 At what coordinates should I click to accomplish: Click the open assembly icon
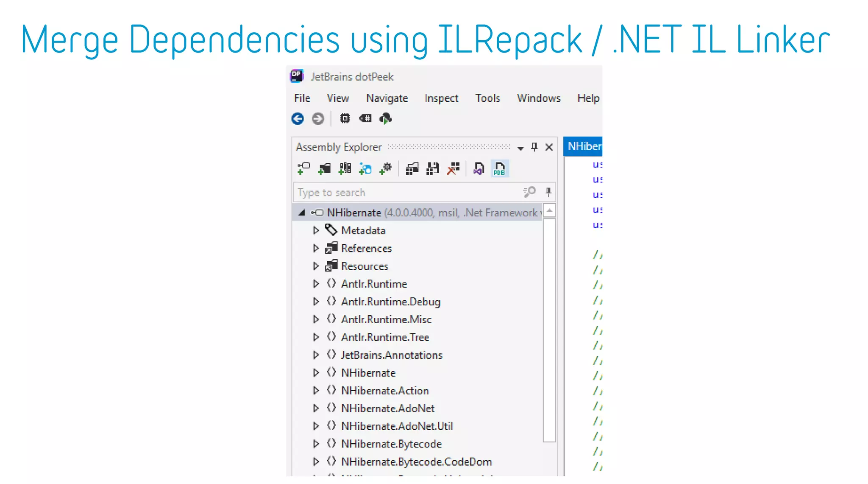tap(303, 169)
